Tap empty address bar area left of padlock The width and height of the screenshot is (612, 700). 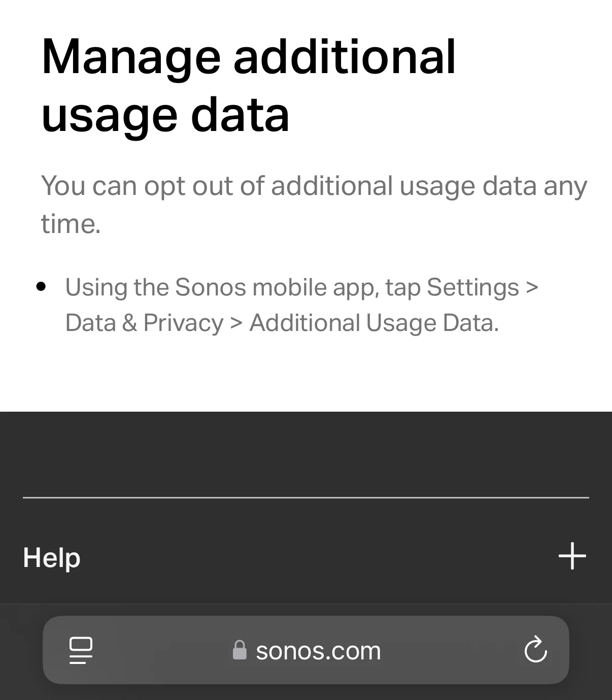click(x=162, y=650)
